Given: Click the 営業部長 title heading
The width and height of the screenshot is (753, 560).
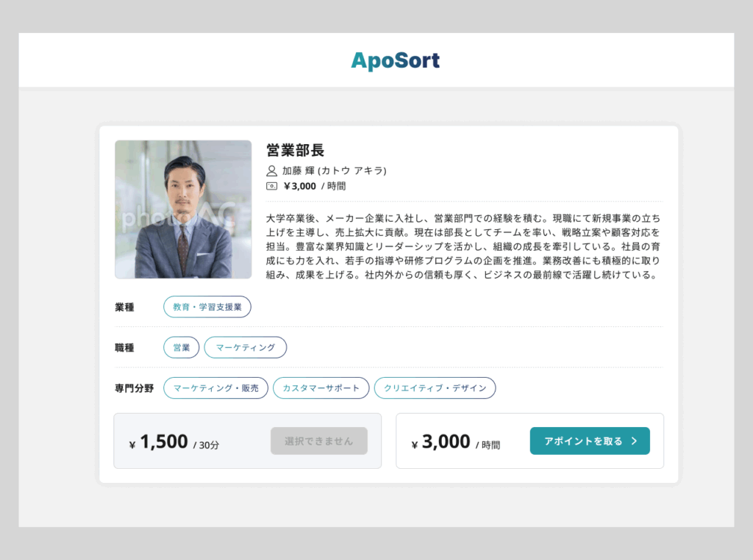Looking at the screenshot, I should [x=296, y=150].
